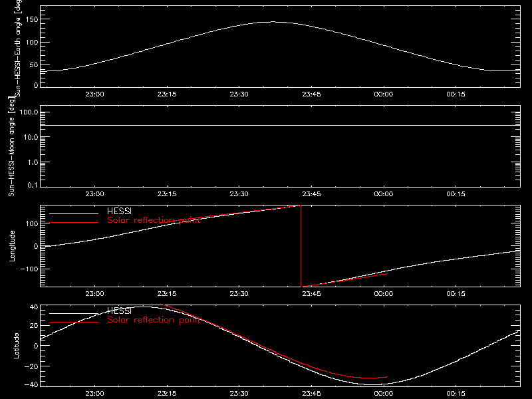Click 23:00 time label under Latitude plot
This screenshot has width=532, height=399.
(x=94, y=393)
